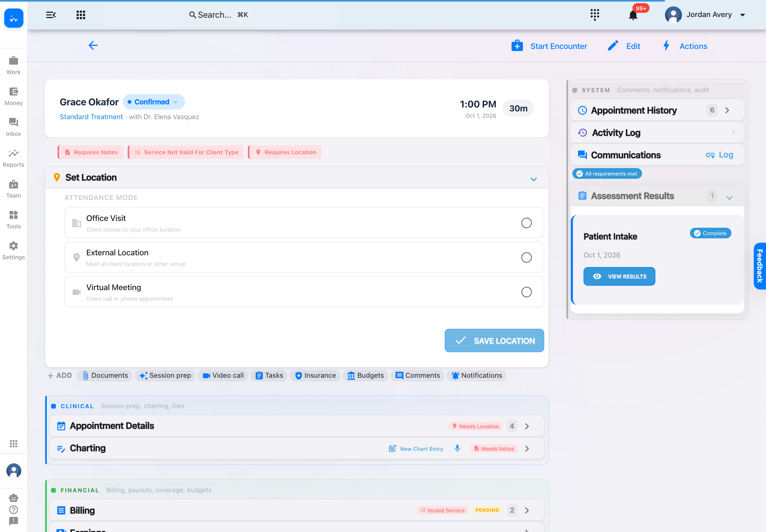The image size is (766, 532).
Task: Collapse the Assessment Results panel
Action: click(x=729, y=198)
